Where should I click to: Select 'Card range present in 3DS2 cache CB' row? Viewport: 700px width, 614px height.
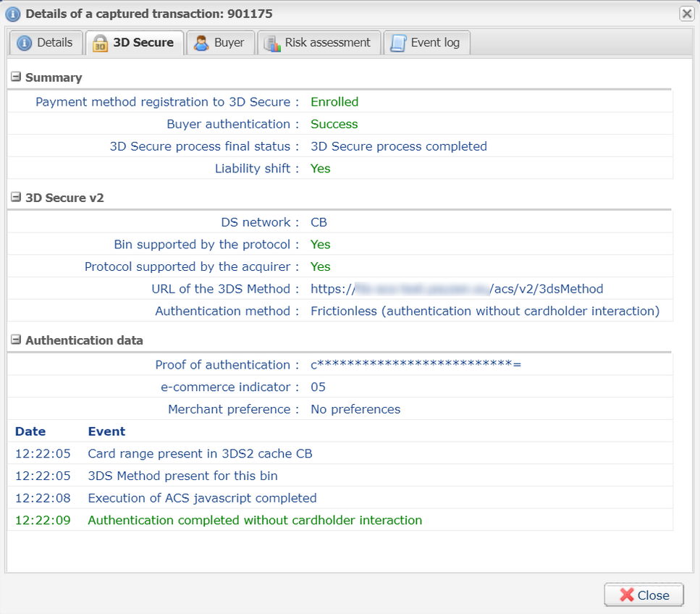[340, 453]
